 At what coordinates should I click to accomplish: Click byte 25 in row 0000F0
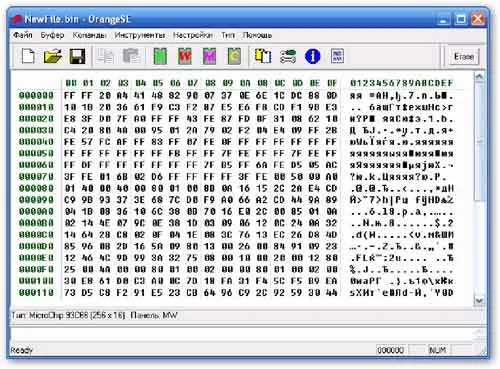[x=70, y=269]
